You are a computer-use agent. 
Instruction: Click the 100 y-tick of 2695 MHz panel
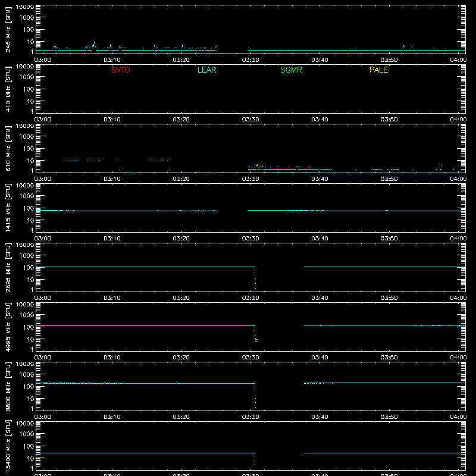click(x=29, y=268)
